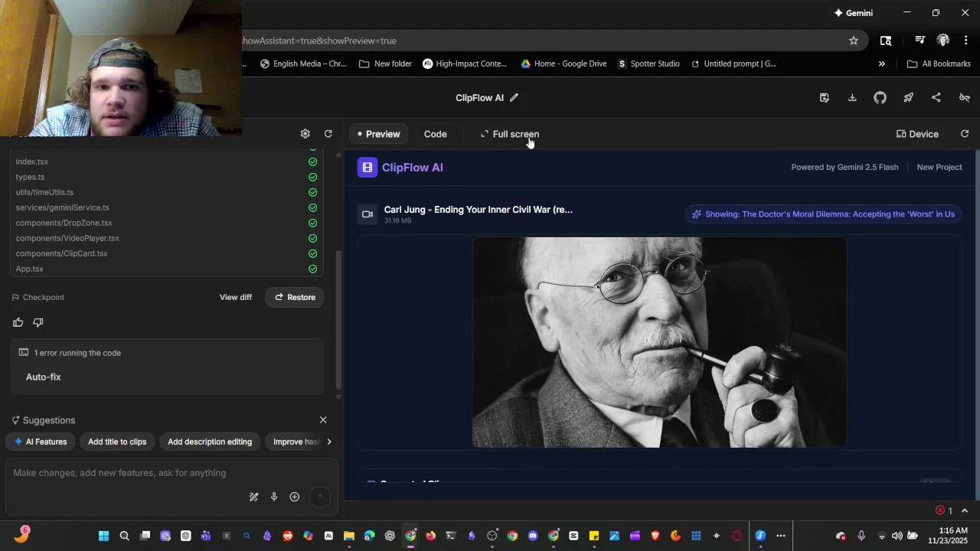Expand the bottom error panel chevron
980x551 pixels.
(x=965, y=510)
